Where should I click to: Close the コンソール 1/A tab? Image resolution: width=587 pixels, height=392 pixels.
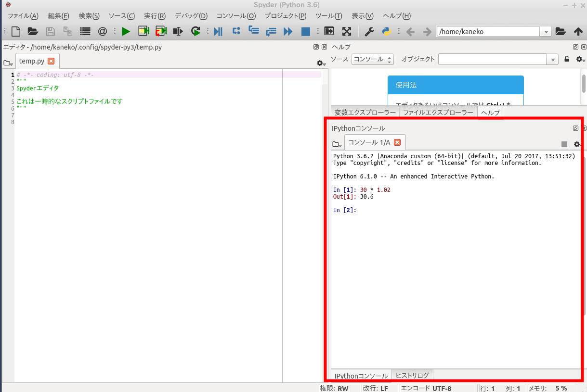(x=397, y=142)
